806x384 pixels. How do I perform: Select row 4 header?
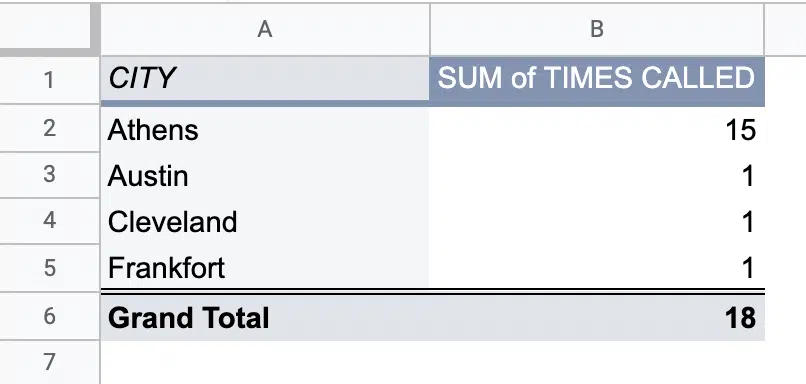(49, 221)
